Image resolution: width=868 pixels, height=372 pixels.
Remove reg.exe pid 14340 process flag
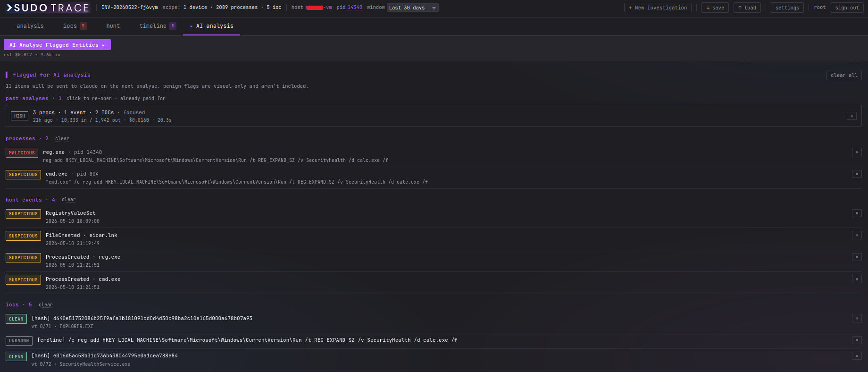857,152
